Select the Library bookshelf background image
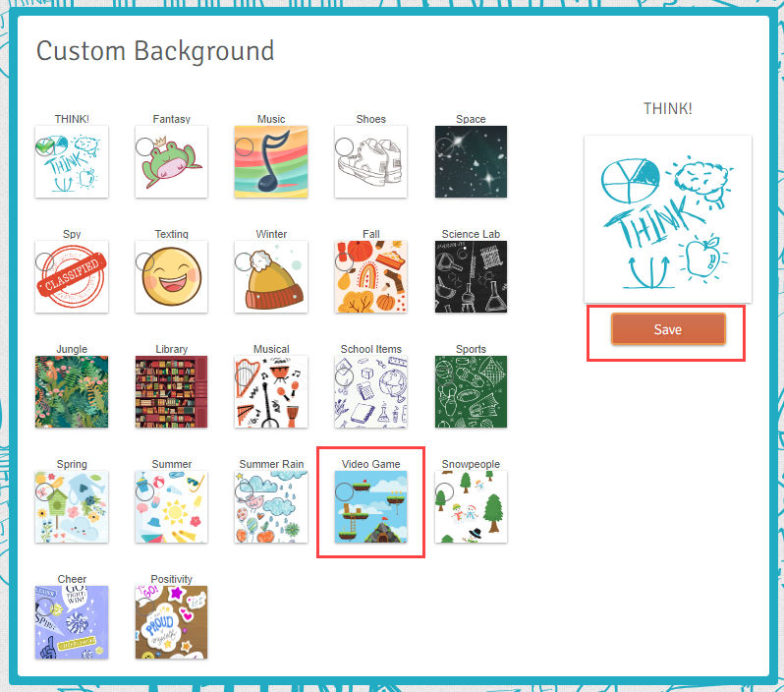 coord(171,392)
